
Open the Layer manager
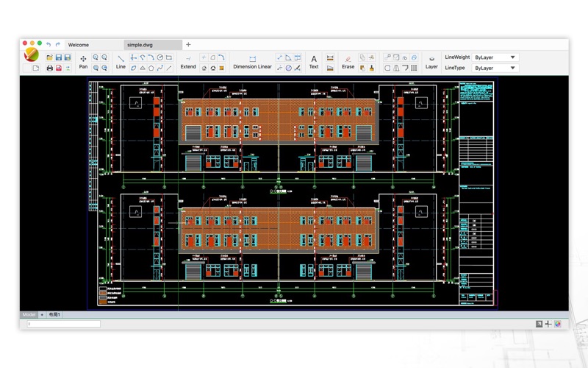click(x=431, y=62)
